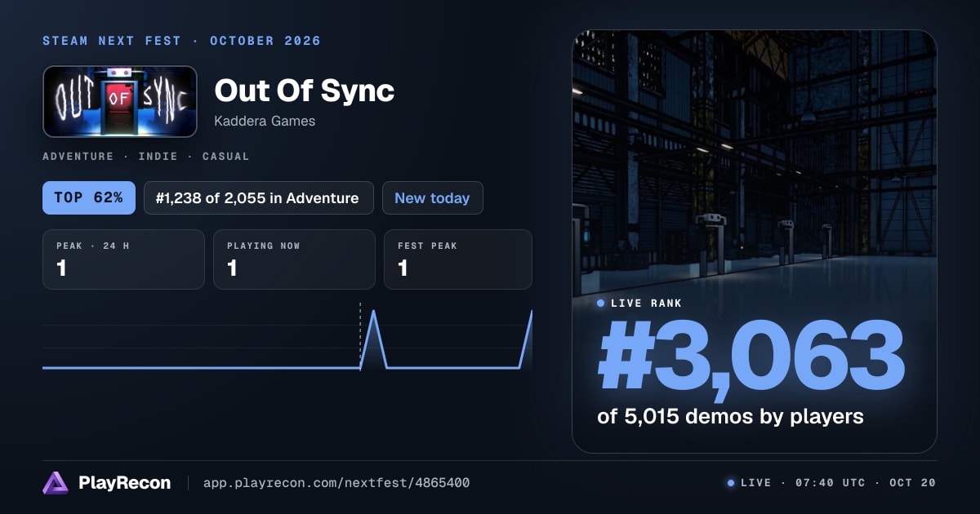Viewport: 980px width, 514px height.
Task: Click the dashed vertical marker on the player chart
Action: coord(360,336)
